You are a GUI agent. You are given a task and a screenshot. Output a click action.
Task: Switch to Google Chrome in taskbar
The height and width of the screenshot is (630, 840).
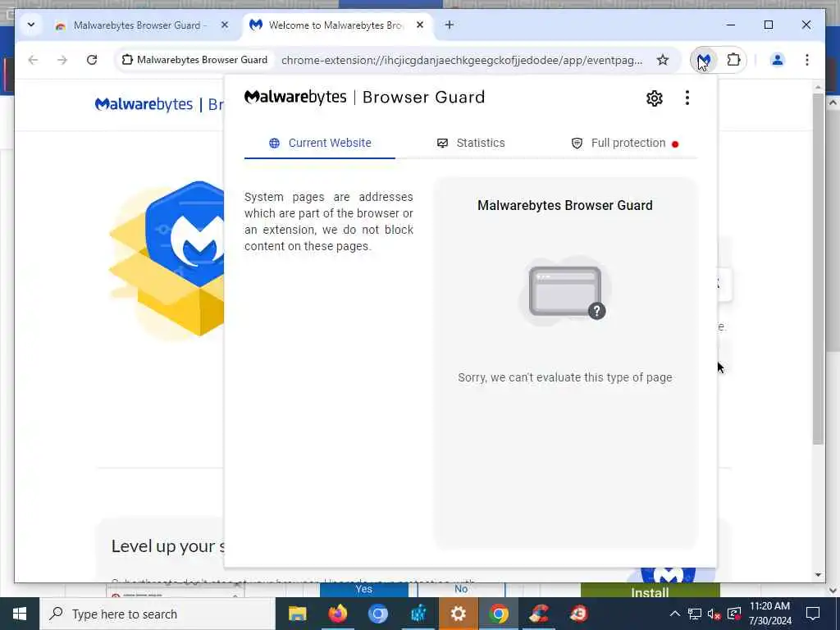(x=498, y=614)
